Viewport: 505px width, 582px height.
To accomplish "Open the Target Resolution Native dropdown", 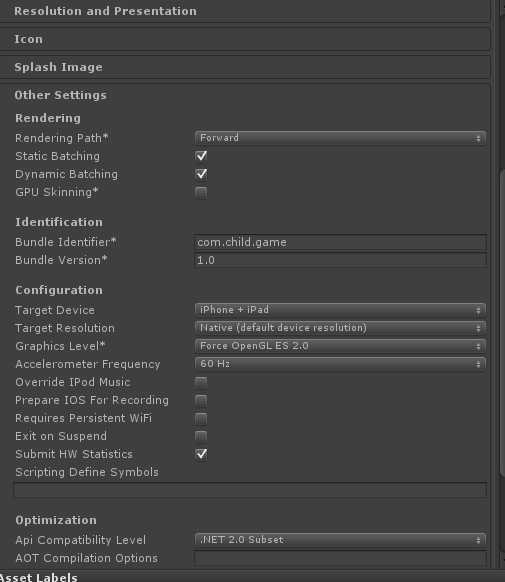I will (340, 328).
